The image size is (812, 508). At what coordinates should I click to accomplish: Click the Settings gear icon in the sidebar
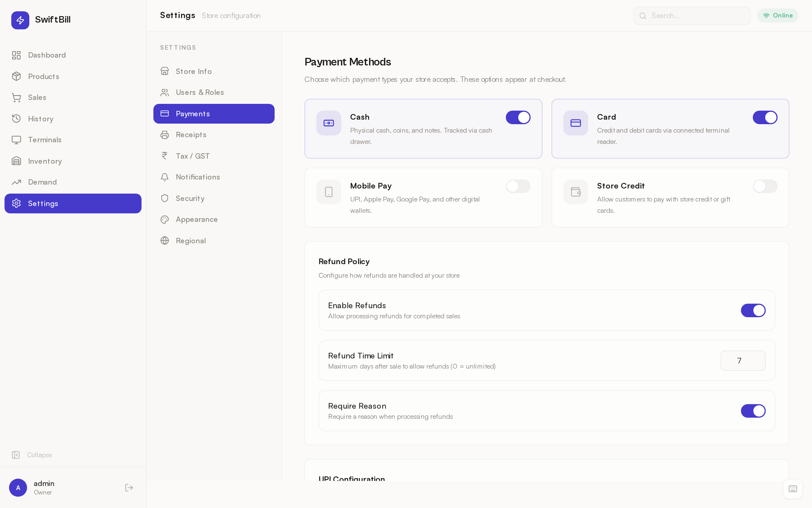(x=16, y=203)
